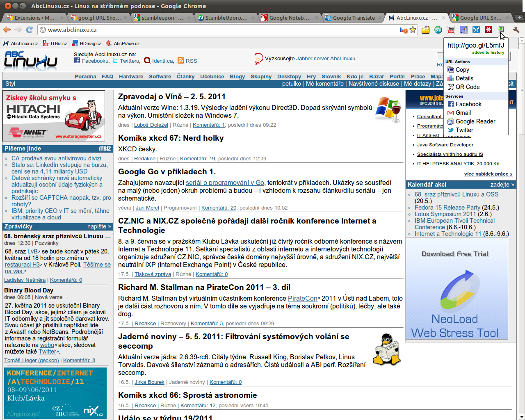Select QR Code in the popup
The height and width of the screenshot is (420, 525).
467,87
